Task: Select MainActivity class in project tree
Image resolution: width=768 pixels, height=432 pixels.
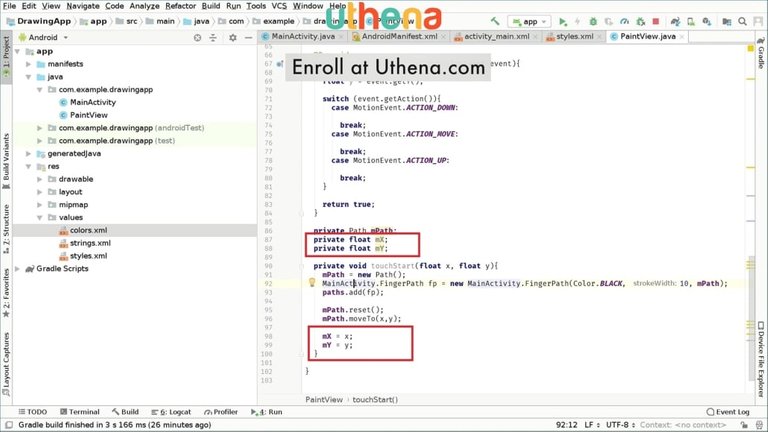Action: tap(93, 102)
